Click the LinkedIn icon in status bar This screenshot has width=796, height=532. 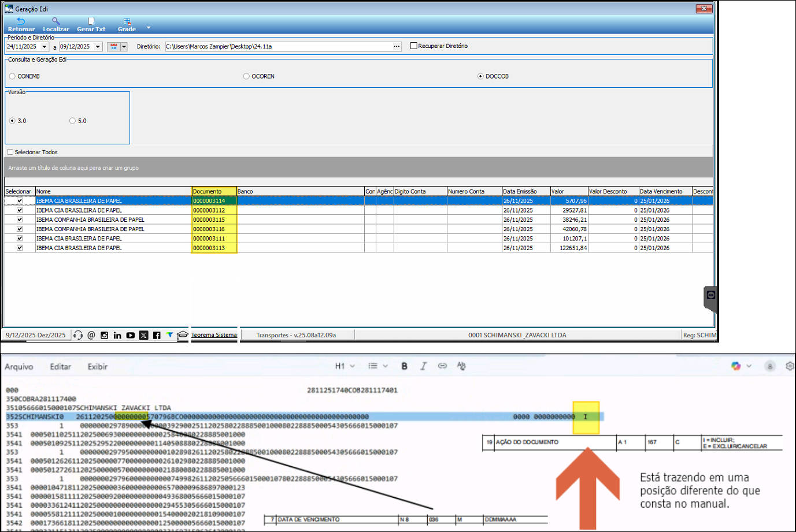117,335
